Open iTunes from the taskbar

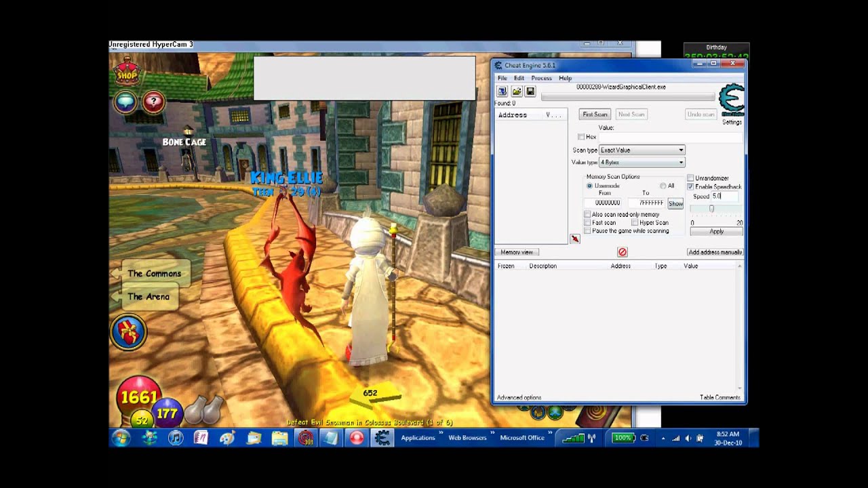tap(175, 438)
